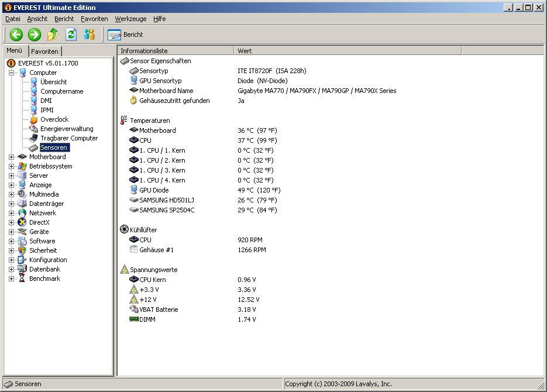This screenshot has height=392, width=547.
Task: Click the Gehäuse #1 fan case icon
Action: 133,249
